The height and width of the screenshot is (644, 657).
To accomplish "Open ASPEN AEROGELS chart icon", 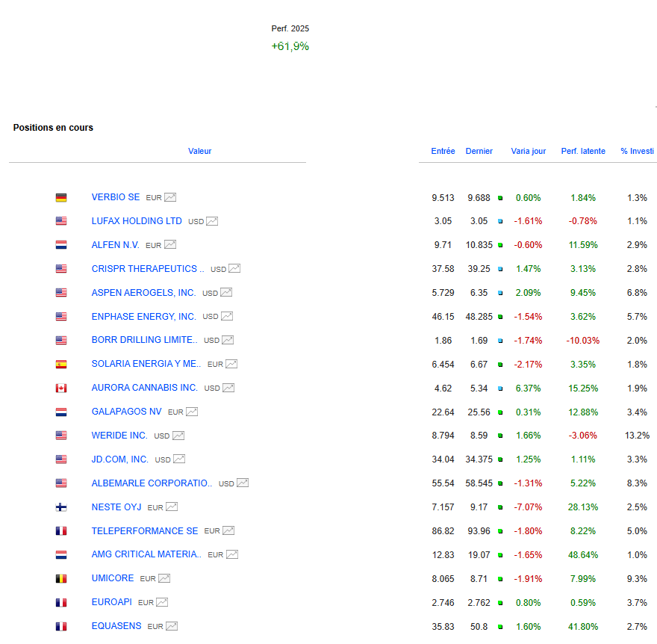I will [x=226, y=292].
